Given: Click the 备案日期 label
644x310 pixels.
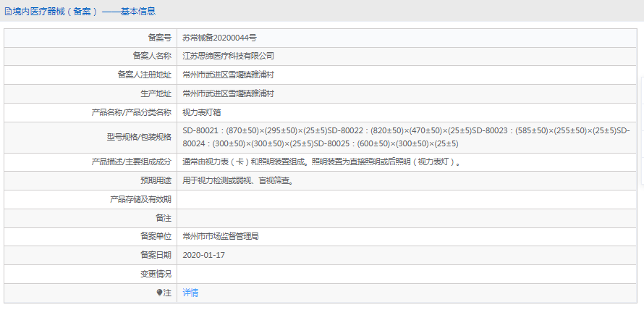Looking at the screenshot, I should tap(156, 255).
